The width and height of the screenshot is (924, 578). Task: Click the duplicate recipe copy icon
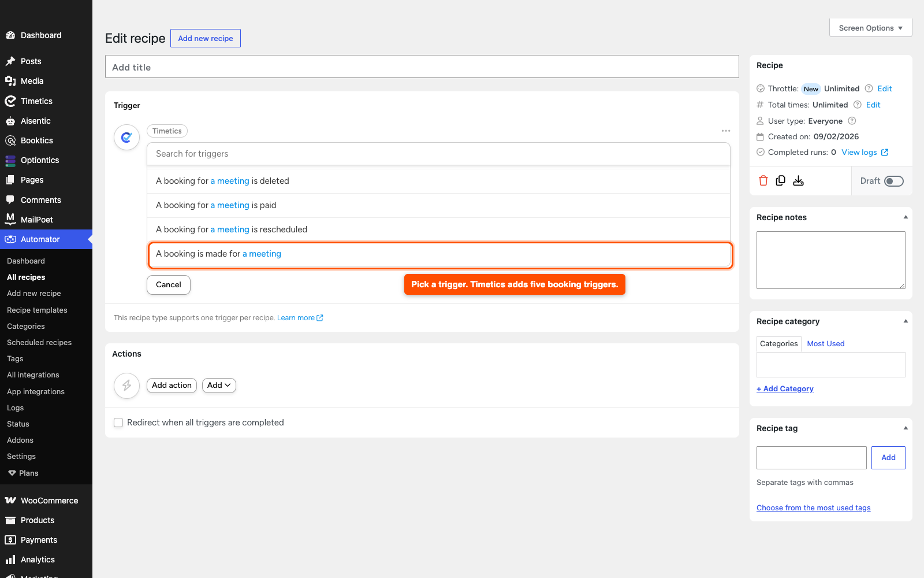[x=781, y=181]
